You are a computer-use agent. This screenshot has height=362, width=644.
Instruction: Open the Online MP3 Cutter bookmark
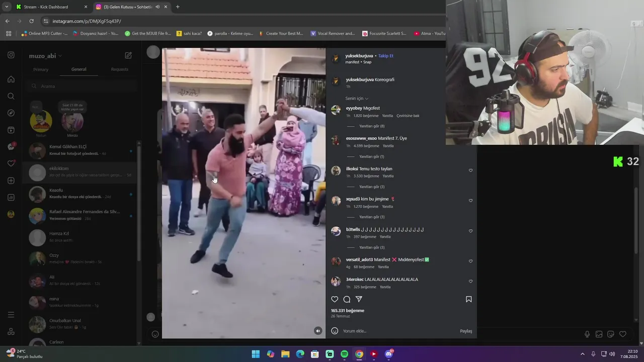tap(44, 34)
